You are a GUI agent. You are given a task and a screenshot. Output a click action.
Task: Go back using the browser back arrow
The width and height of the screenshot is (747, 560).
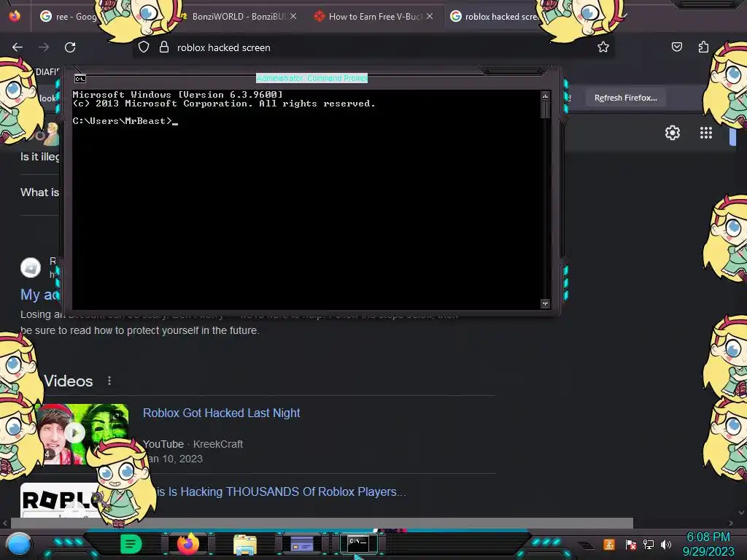tap(18, 47)
